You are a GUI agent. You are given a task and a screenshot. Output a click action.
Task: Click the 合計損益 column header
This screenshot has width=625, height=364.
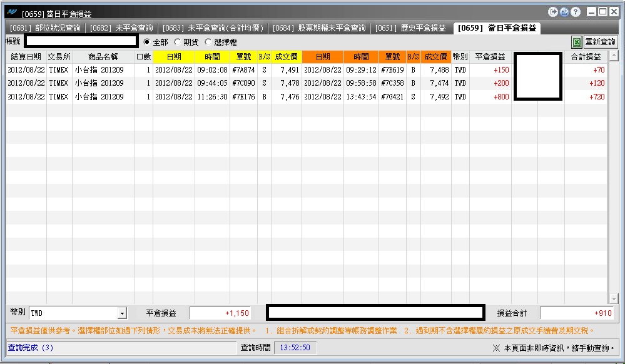(x=586, y=57)
